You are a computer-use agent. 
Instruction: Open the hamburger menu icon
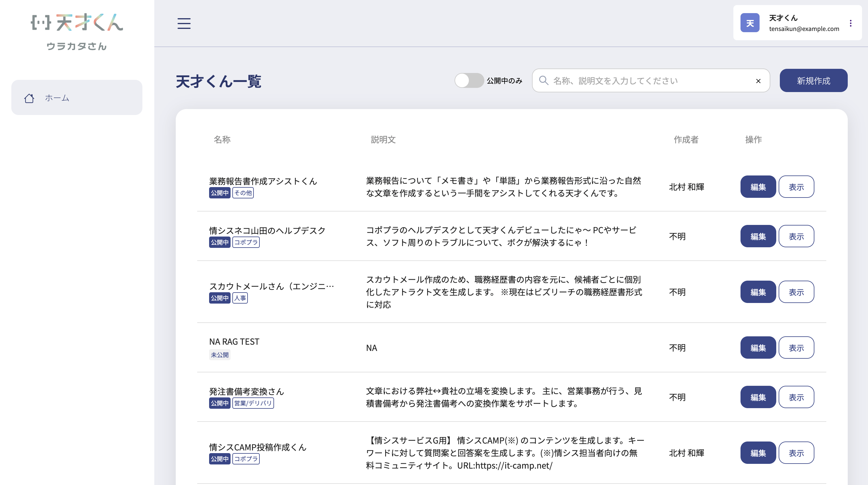click(184, 24)
